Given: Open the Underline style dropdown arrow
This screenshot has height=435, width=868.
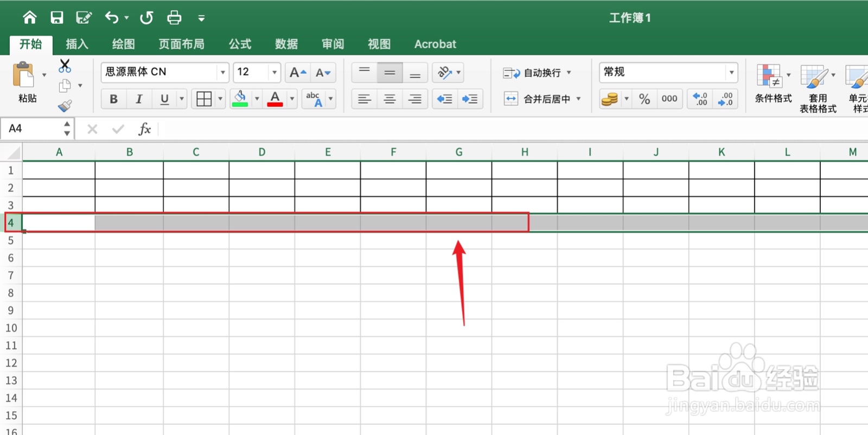Looking at the screenshot, I should pos(182,99).
